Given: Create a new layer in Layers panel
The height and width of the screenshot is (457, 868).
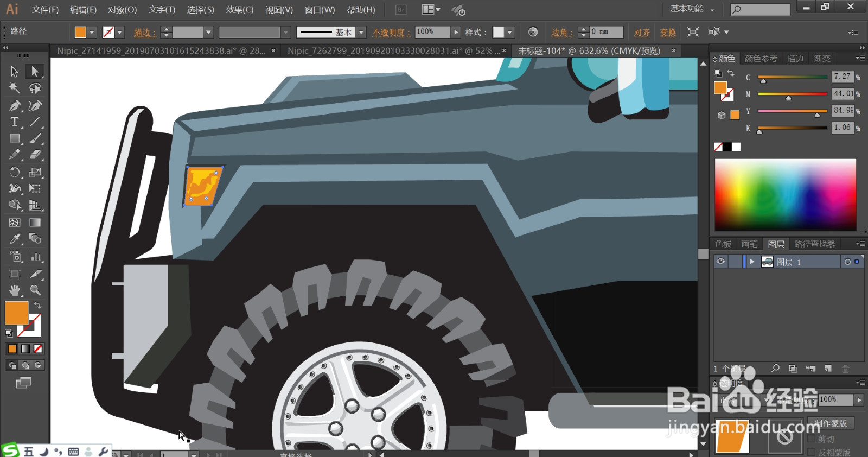Looking at the screenshot, I should pos(828,369).
